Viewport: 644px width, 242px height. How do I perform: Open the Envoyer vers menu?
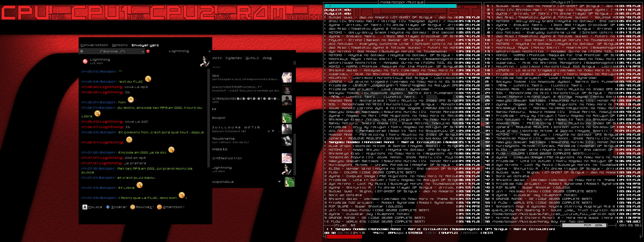[145, 45]
